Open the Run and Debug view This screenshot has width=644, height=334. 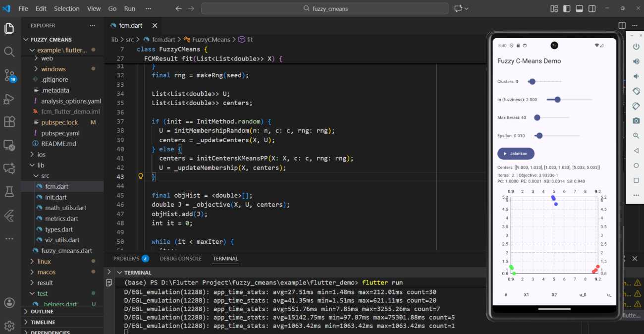(x=9, y=99)
